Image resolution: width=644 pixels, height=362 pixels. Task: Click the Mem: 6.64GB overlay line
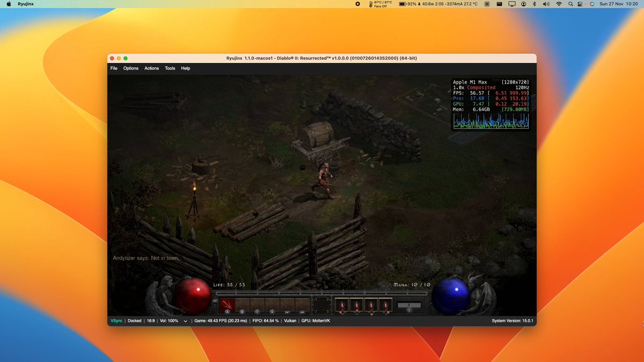[491, 109]
